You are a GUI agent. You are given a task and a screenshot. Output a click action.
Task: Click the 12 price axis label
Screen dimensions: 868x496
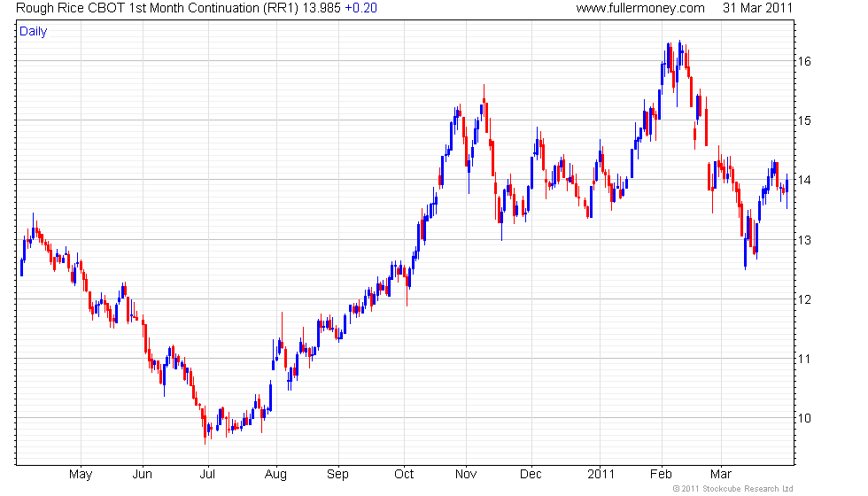[804, 299]
